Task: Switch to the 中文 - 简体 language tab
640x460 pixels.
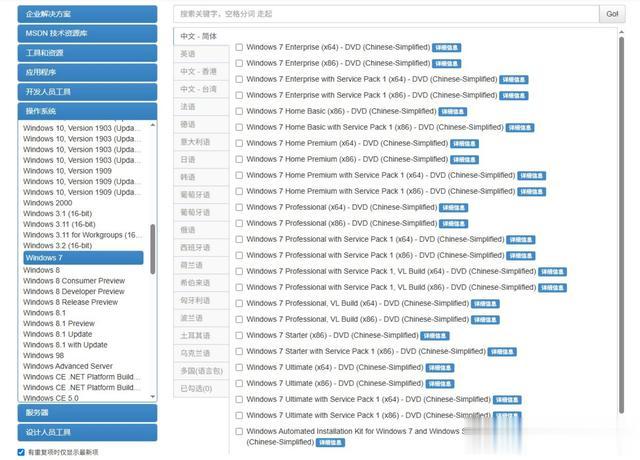Action: [201, 36]
